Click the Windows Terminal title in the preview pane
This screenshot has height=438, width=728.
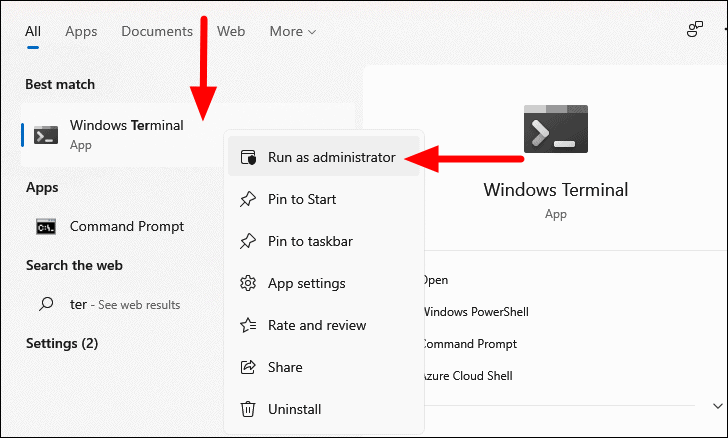tap(556, 190)
